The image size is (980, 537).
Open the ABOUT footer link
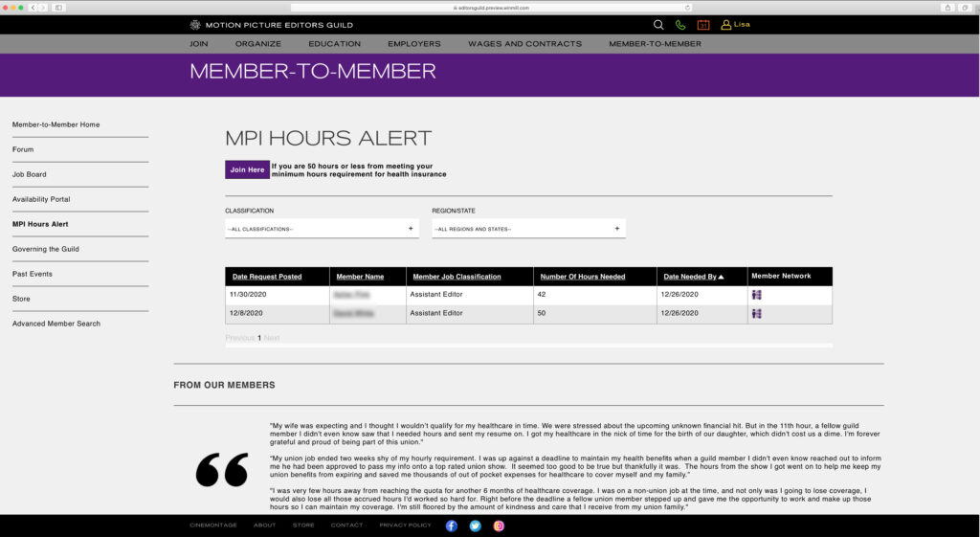tap(264, 526)
